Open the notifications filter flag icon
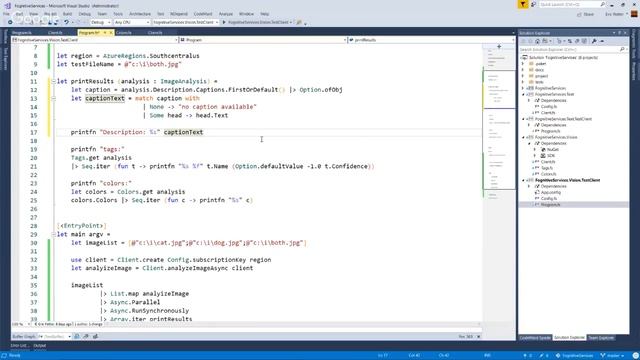 click(x=523, y=4)
